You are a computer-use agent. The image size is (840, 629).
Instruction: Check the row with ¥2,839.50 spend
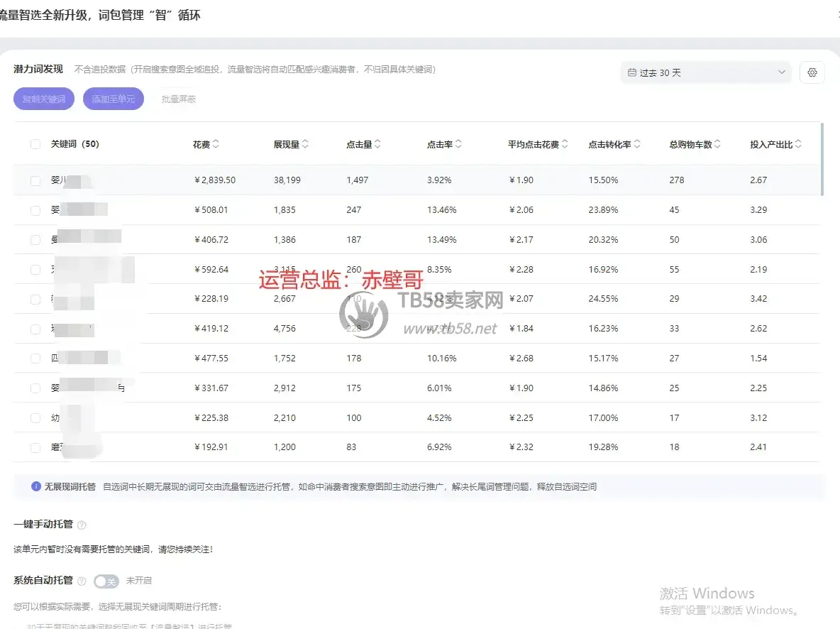(x=35, y=181)
